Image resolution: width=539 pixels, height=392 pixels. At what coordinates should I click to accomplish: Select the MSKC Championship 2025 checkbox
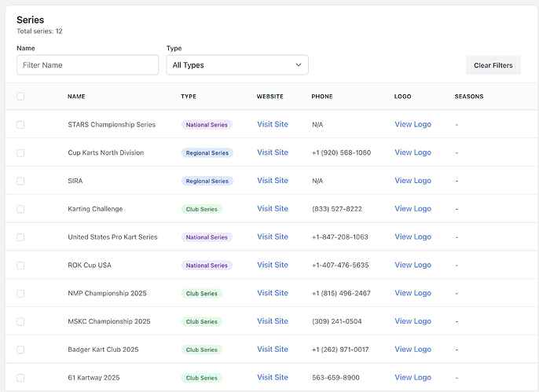20,321
